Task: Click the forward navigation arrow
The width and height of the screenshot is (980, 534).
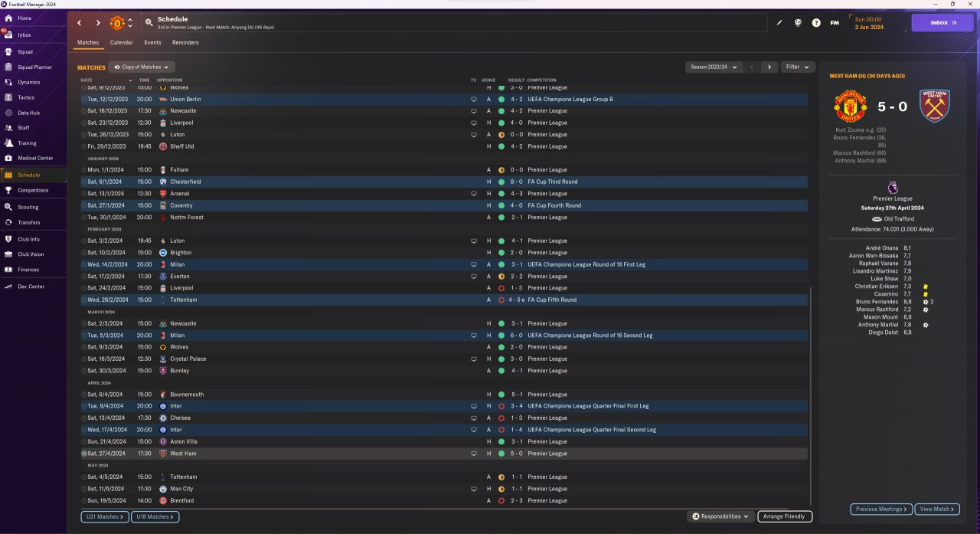Action: tap(98, 23)
